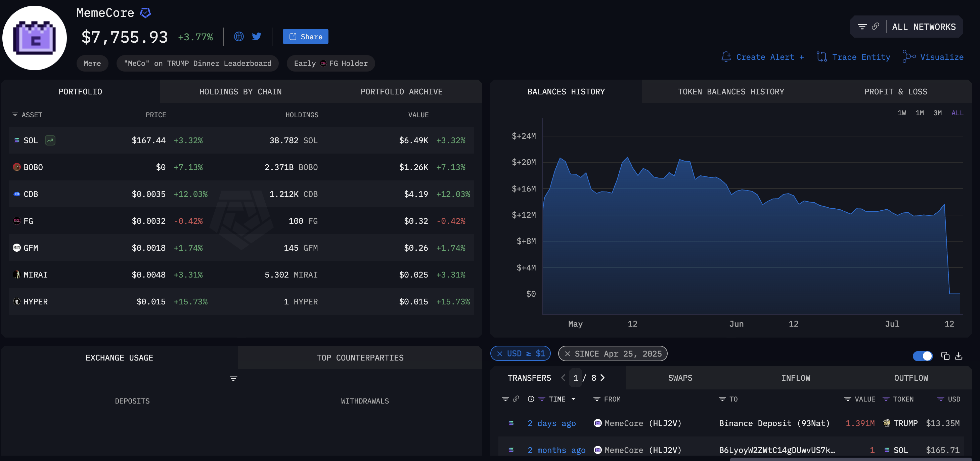The image size is (980, 461).
Task: Click the SOL price chart icon
Action: [50, 140]
